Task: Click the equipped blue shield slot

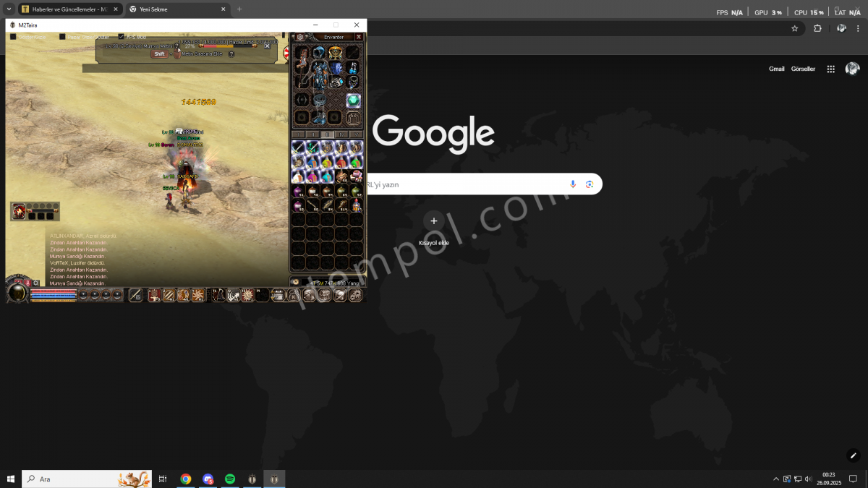Action: click(336, 68)
